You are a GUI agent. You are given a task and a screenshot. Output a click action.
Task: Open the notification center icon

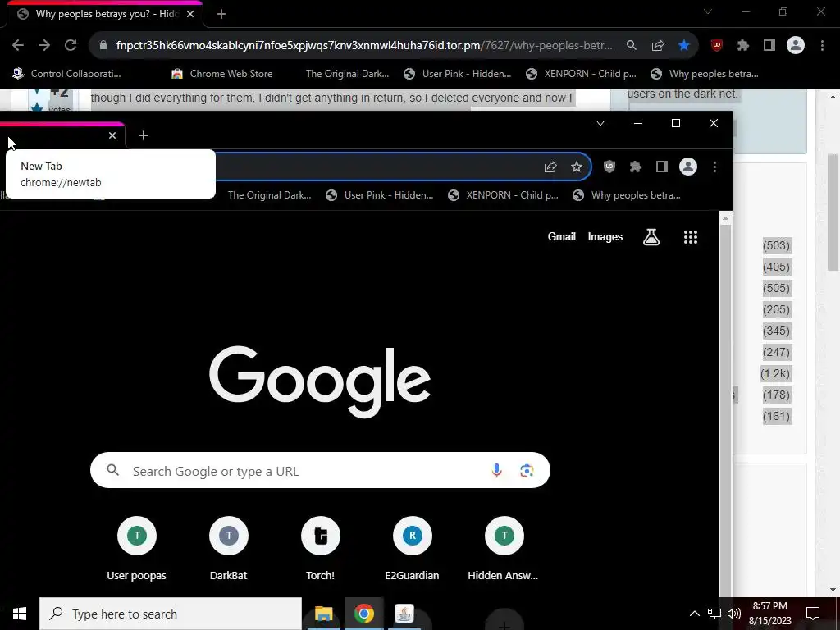[x=813, y=614]
